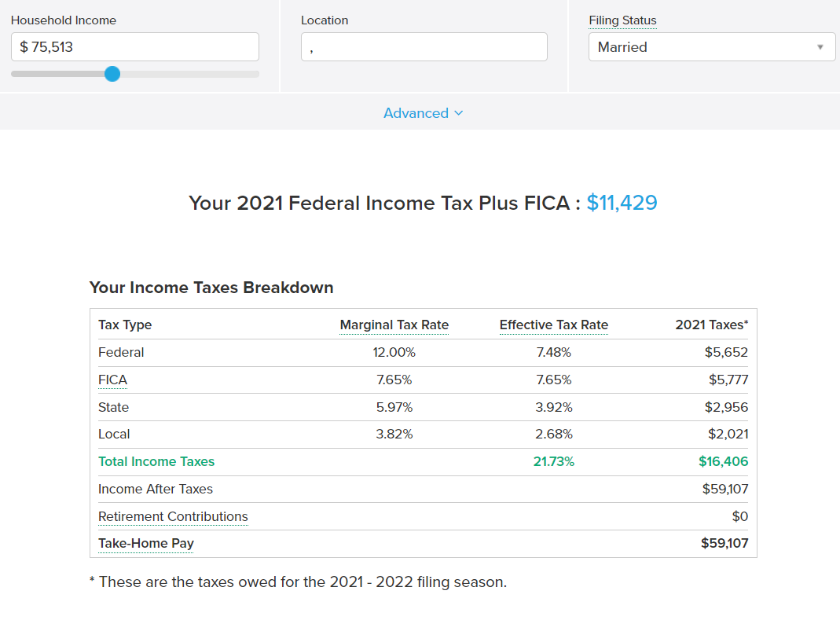Viewport: 840px width, 620px height.
Task: Click the underlined Take-Home Pay label
Action: pos(145,544)
